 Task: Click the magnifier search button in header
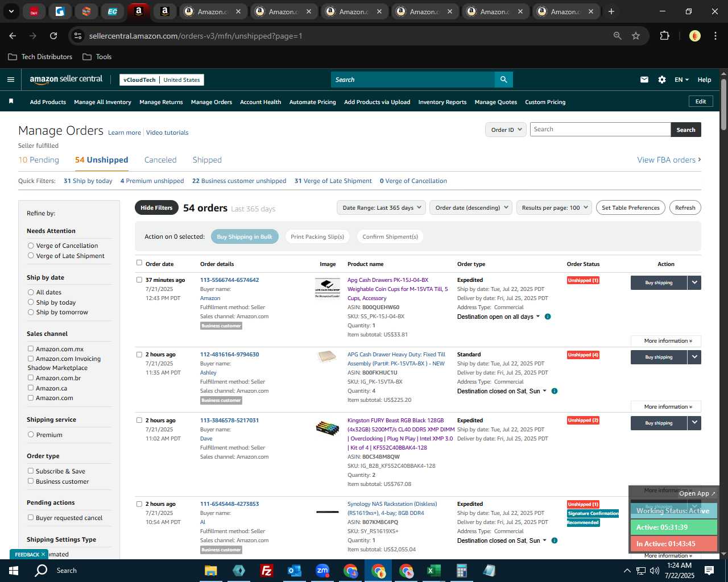[503, 80]
